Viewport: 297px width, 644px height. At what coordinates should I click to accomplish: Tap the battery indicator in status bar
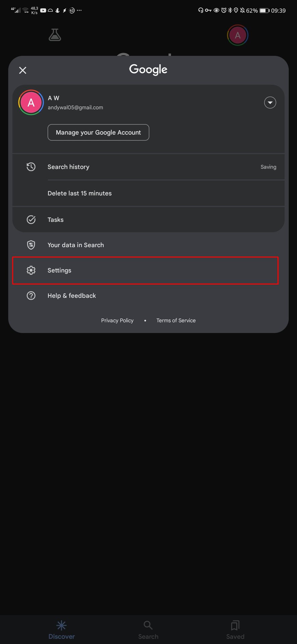264,10
